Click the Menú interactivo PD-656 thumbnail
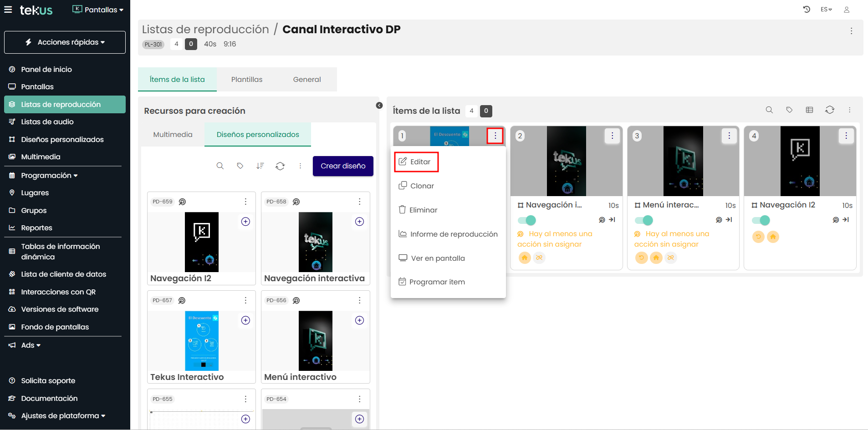This screenshot has height=430, width=868. point(315,341)
